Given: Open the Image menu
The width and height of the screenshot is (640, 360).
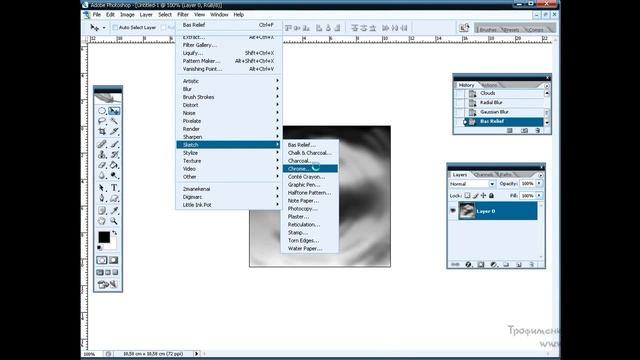Looking at the screenshot, I should tap(127, 15).
